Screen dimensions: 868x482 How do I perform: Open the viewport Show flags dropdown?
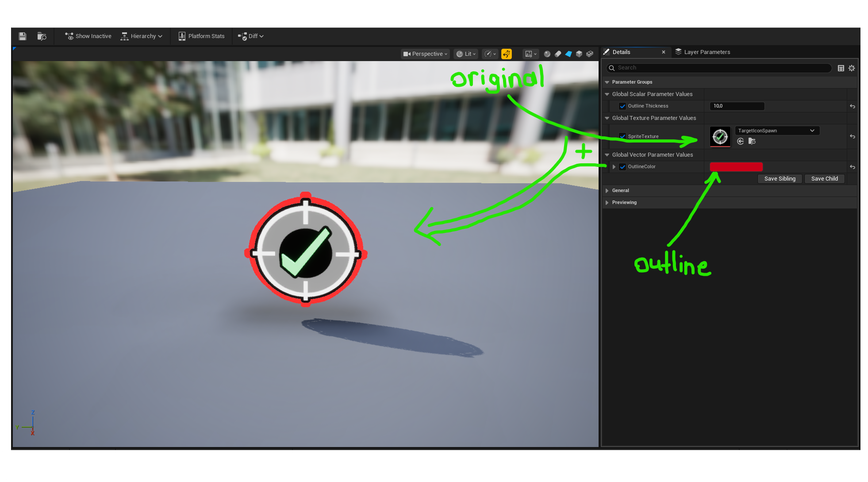[490, 54]
